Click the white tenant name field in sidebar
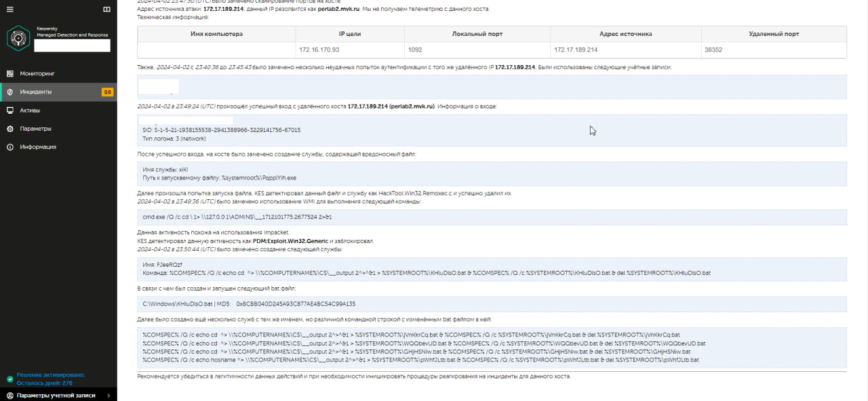Screen dimensions: 868x401 tap(72, 45)
